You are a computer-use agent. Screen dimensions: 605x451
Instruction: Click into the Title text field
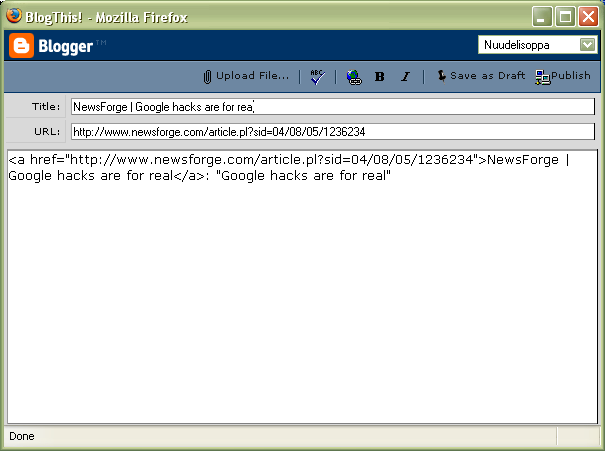coord(332,106)
